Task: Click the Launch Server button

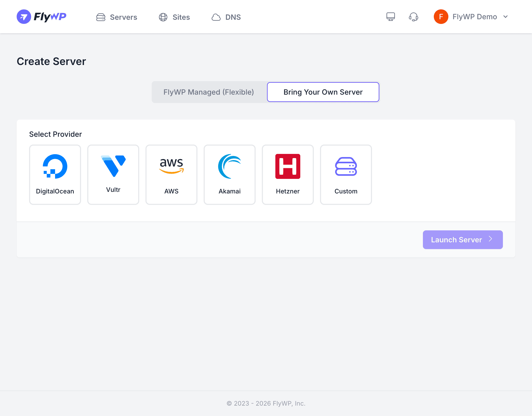Action: [x=463, y=240]
